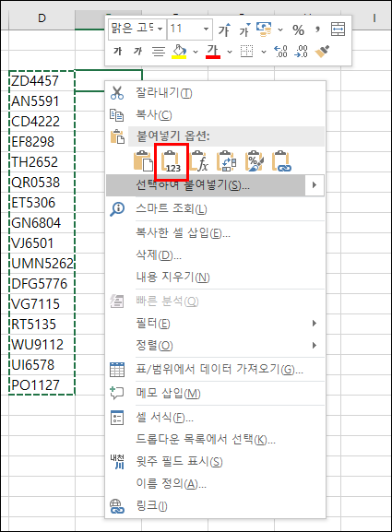Screen dimensions: 392x532
Task: Open the font size dropdown
Action: tap(206, 29)
